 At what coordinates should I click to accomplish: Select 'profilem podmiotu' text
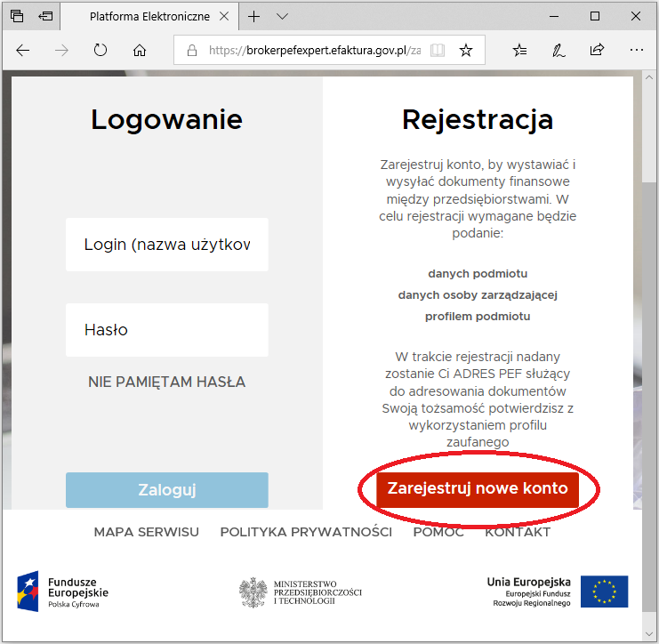click(x=478, y=317)
